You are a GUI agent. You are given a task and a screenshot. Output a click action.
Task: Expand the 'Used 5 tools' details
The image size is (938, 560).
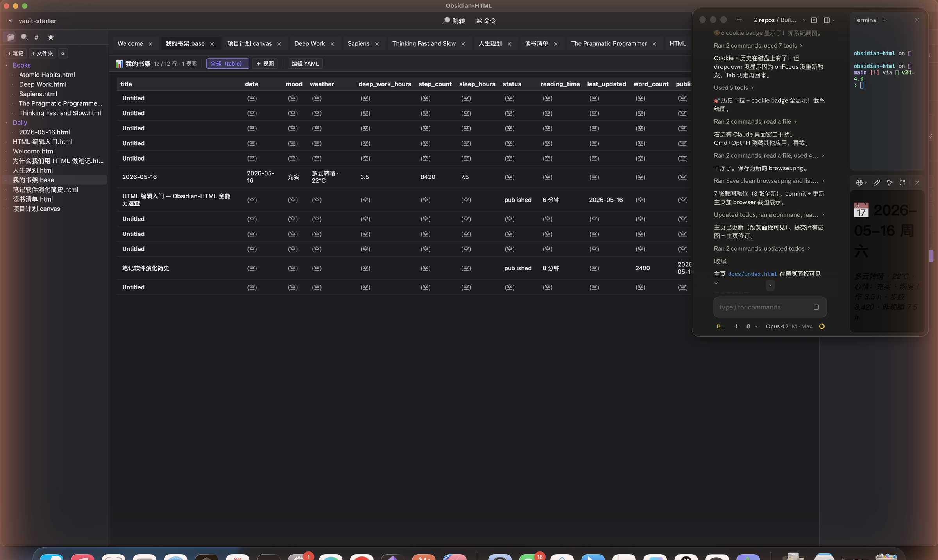click(x=733, y=88)
